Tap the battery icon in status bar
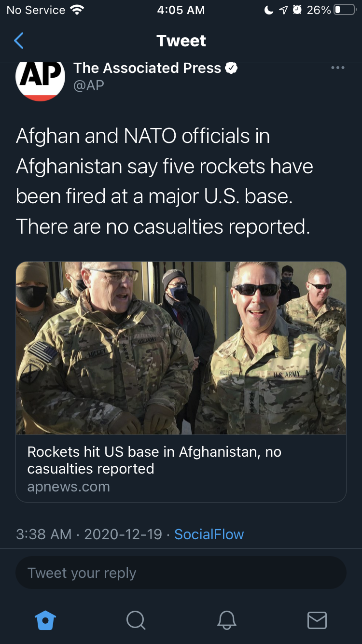Viewport: 362px width, 644px height. click(345, 10)
